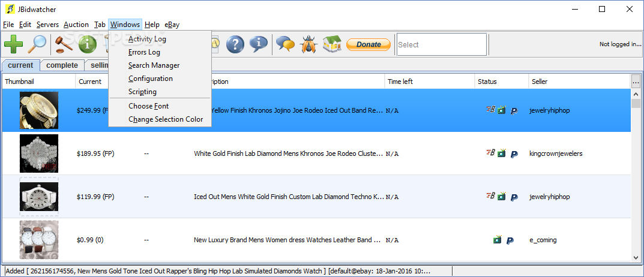Viewport: 644px width, 277px height.
Task: Switch to the current tab
Action: coord(20,65)
